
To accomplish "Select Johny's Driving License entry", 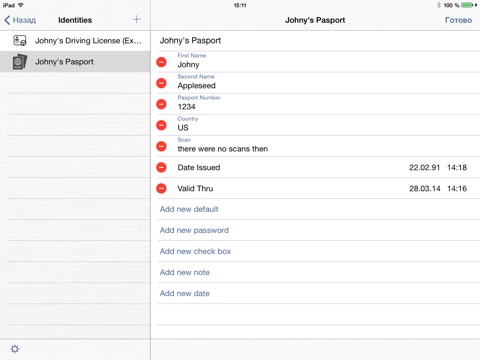I will [75, 41].
